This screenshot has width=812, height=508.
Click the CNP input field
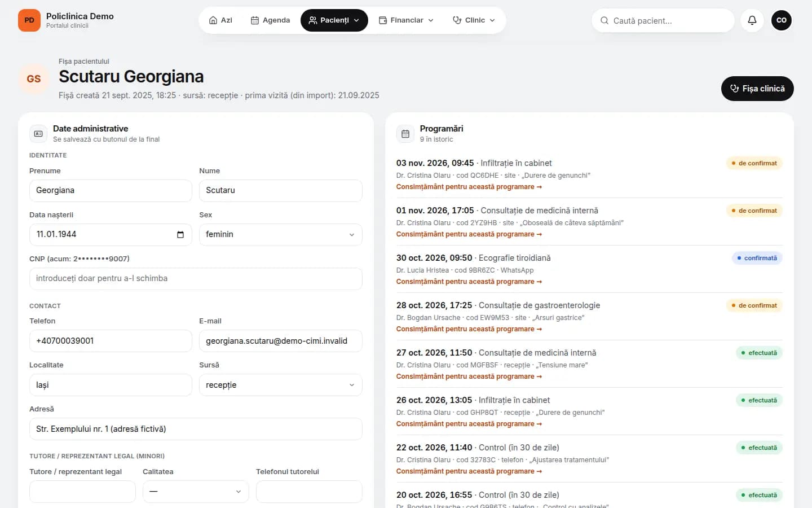tap(196, 279)
